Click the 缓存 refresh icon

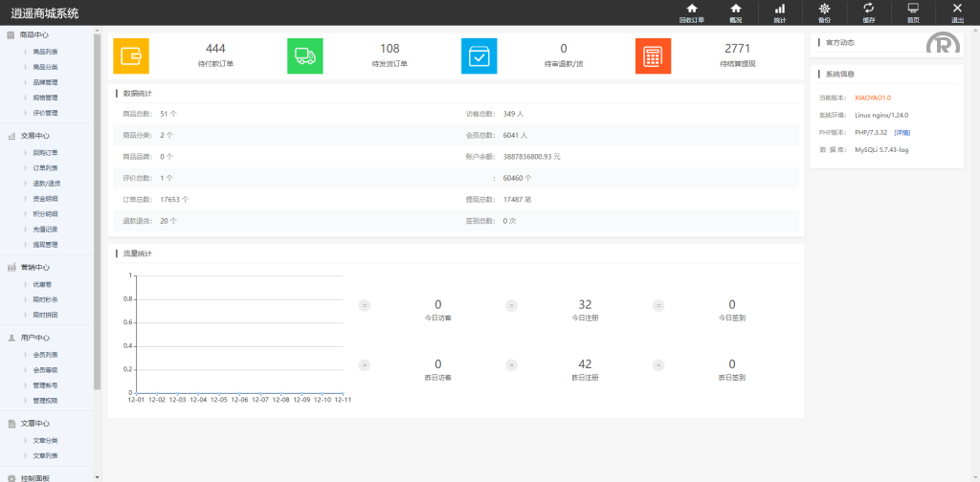point(868,9)
